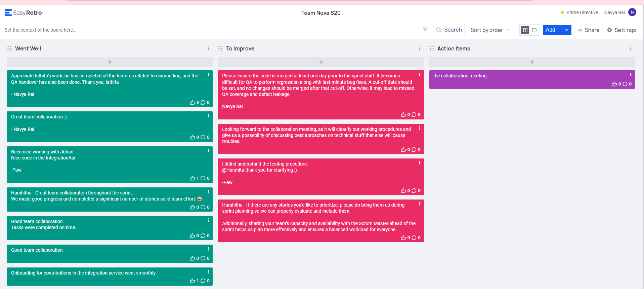Like the Appreciate Isthifa's work card
This screenshot has width=644, height=289.
pyautogui.click(x=192, y=103)
